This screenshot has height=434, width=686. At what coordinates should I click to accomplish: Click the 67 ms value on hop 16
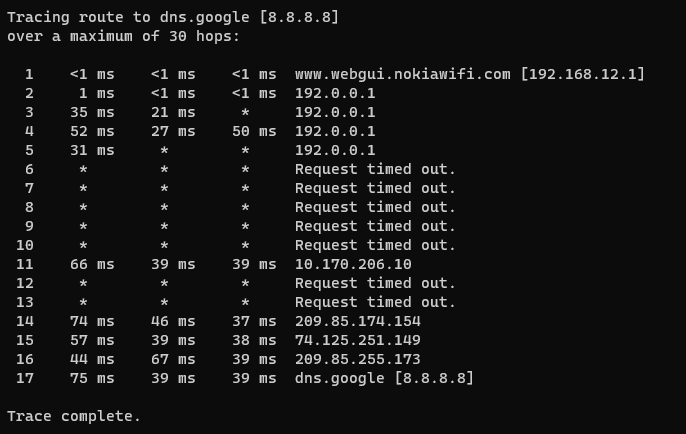(x=173, y=359)
